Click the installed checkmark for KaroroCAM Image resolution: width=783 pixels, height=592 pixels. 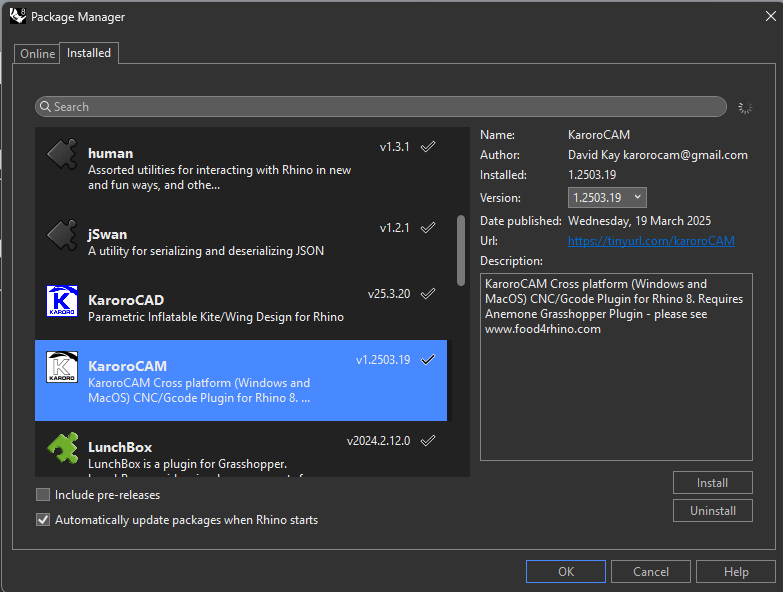(428, 359)
